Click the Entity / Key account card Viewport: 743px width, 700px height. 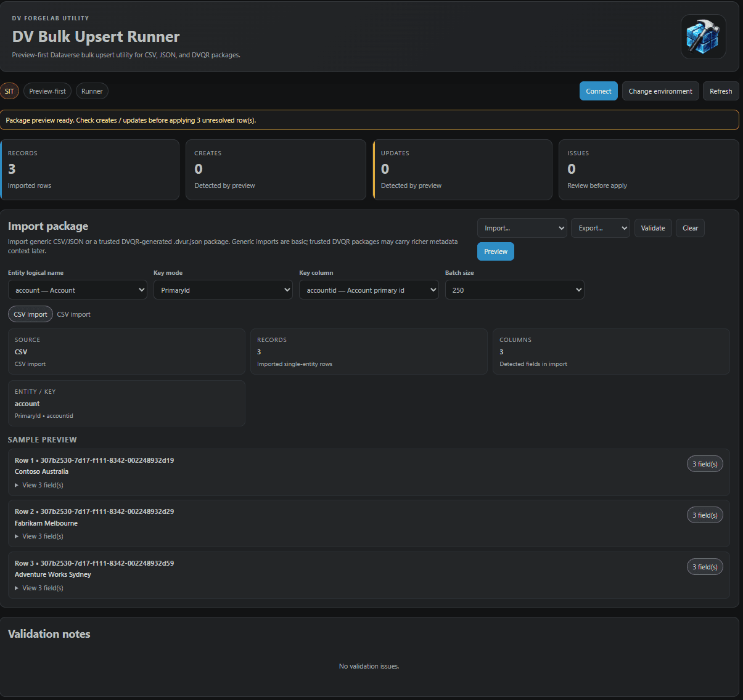pos(126,403)
